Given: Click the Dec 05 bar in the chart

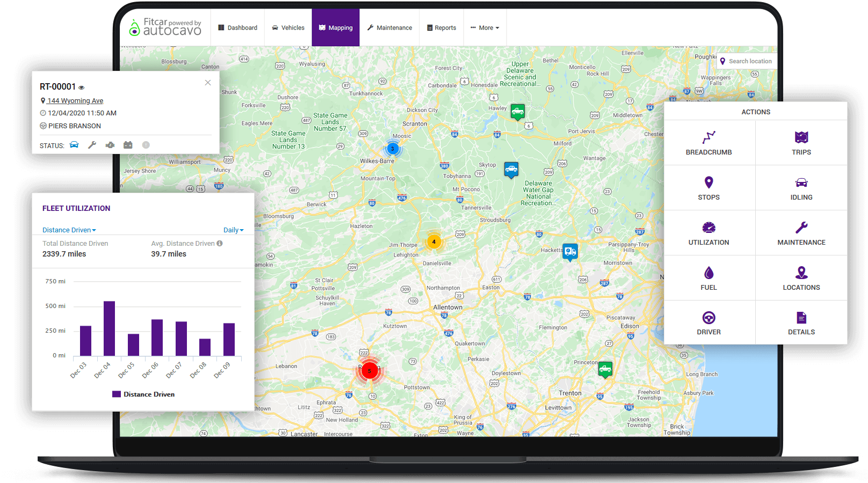Looking at the screenshot, I should tap(133, 345).
